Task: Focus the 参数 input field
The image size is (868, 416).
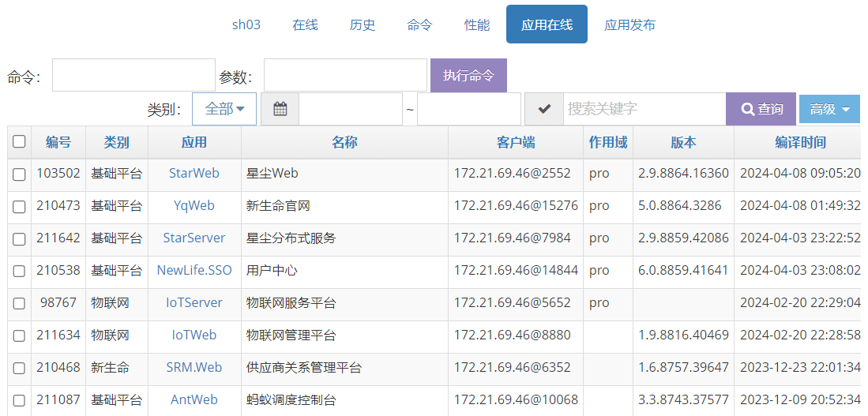Action: click(345, 75)
